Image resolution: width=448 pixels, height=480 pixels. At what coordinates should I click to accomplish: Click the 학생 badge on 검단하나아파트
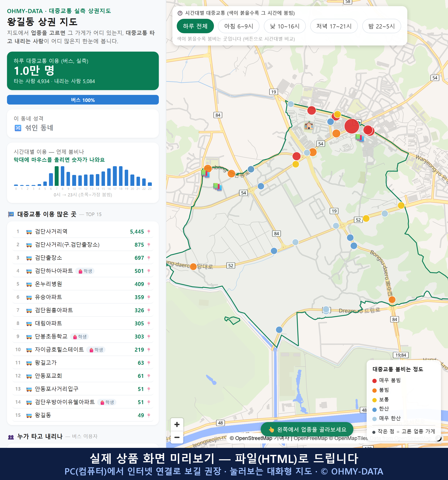click(x=85, y=271)
